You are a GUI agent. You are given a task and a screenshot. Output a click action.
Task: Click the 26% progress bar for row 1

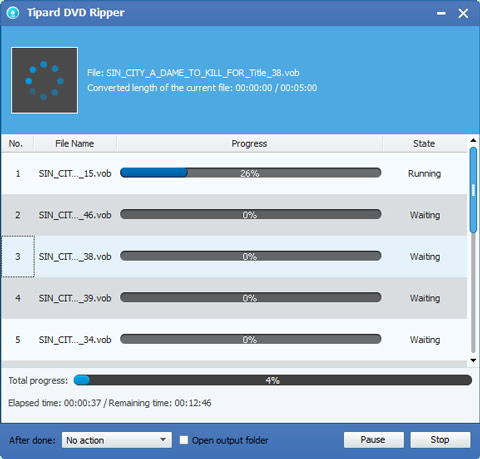pyautogui.click(x=250, y=173)
